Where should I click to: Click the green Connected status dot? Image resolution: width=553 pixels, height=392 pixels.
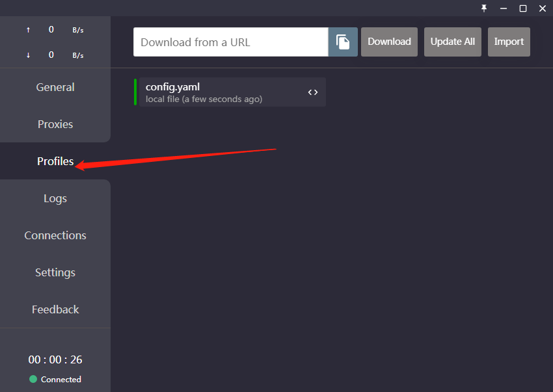(33, 379)
